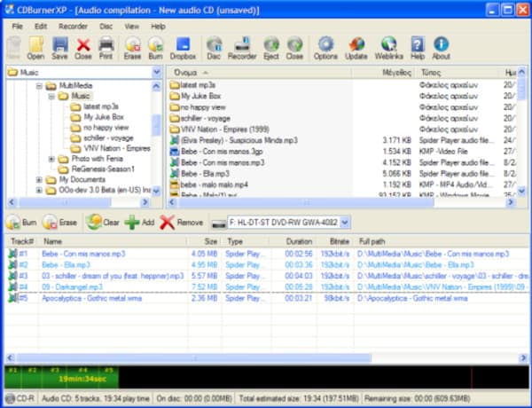The height and width of the screenshot is (408, 532).
Task: Select track #1 Bebe - Con mis manos.mp3
Action: tap(267, 254)
